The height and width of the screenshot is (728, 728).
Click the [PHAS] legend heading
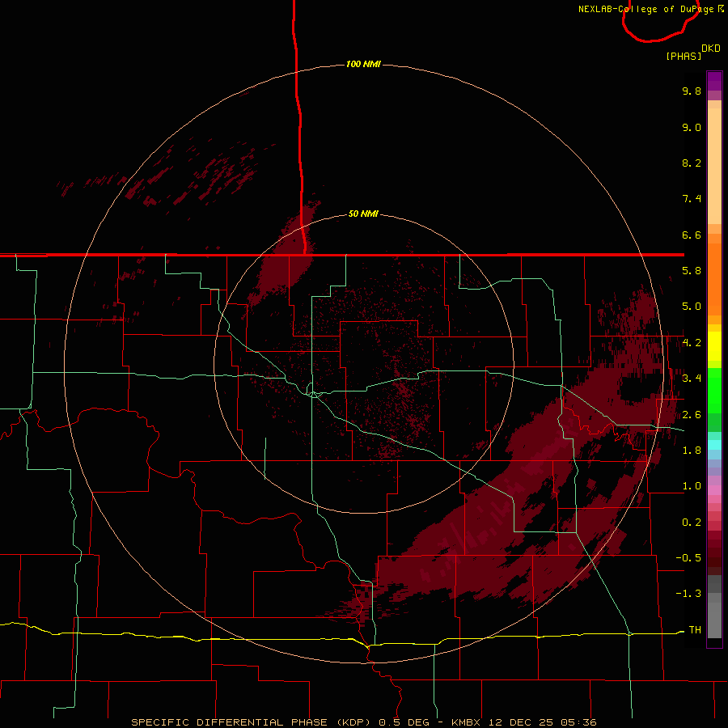tap(684, 56)
